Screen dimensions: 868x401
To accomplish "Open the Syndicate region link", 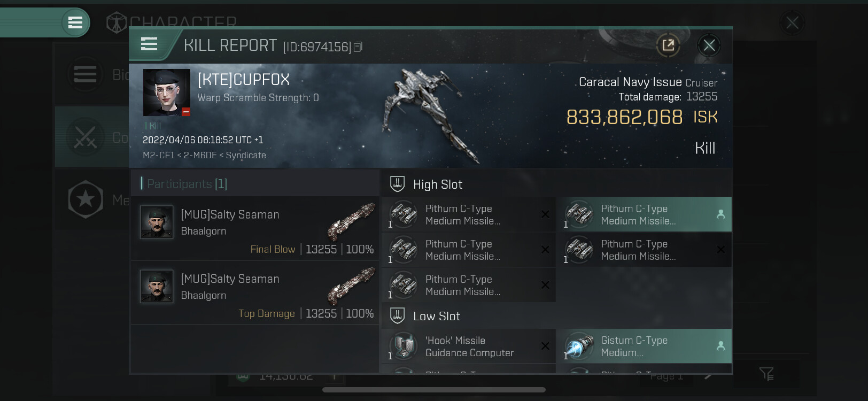I will point(246,155).
